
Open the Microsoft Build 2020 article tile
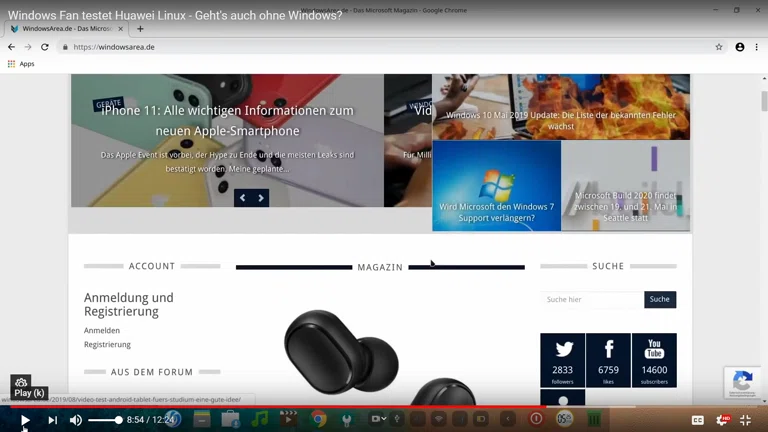click(x=625, y=186)
